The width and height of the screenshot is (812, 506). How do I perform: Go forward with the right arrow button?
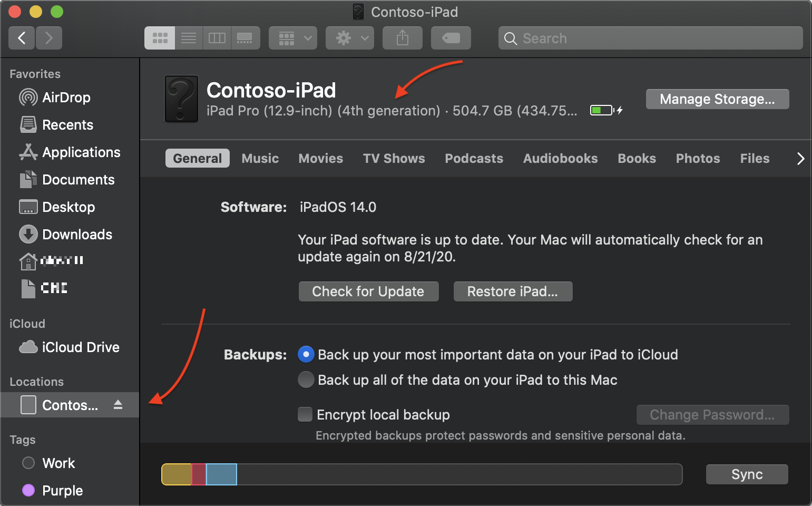point(49,38)
